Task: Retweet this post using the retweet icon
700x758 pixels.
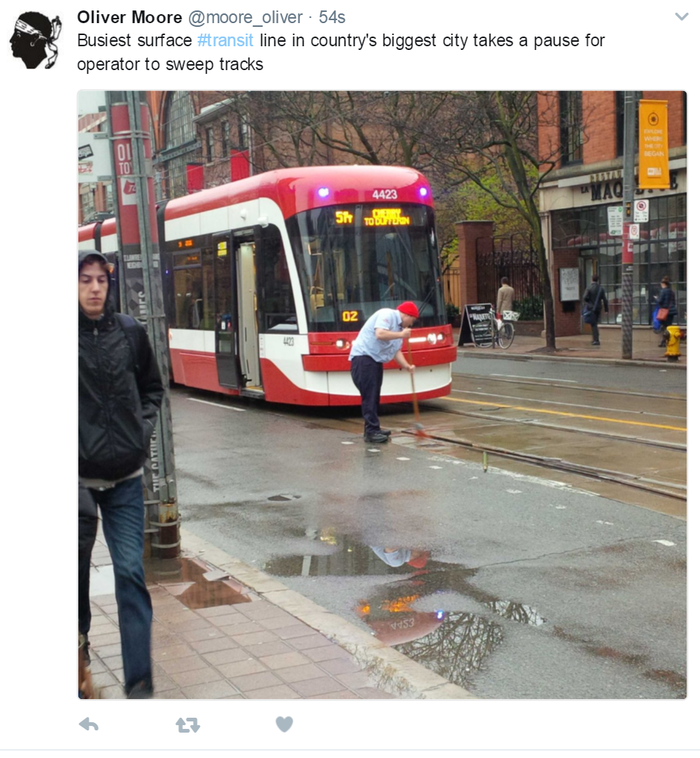Action: coord(187,724)
